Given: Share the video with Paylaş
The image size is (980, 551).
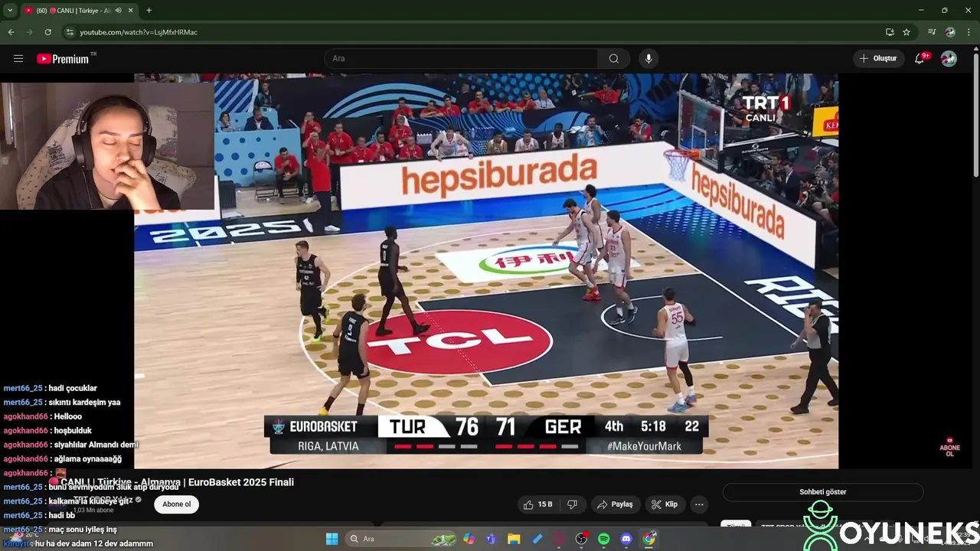Looking at the screenshot, I should tap(615, 504).
